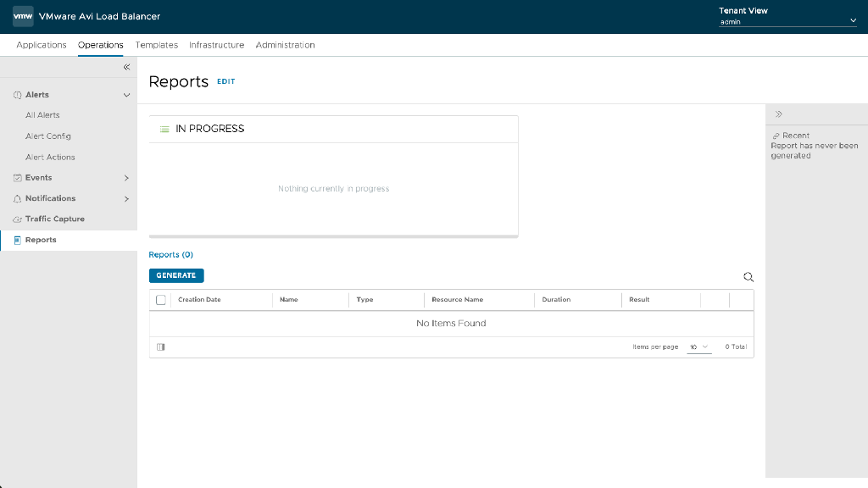Click the '0 Total' count text
Screen dimensions: 868x488
click(x=736, y=347)
